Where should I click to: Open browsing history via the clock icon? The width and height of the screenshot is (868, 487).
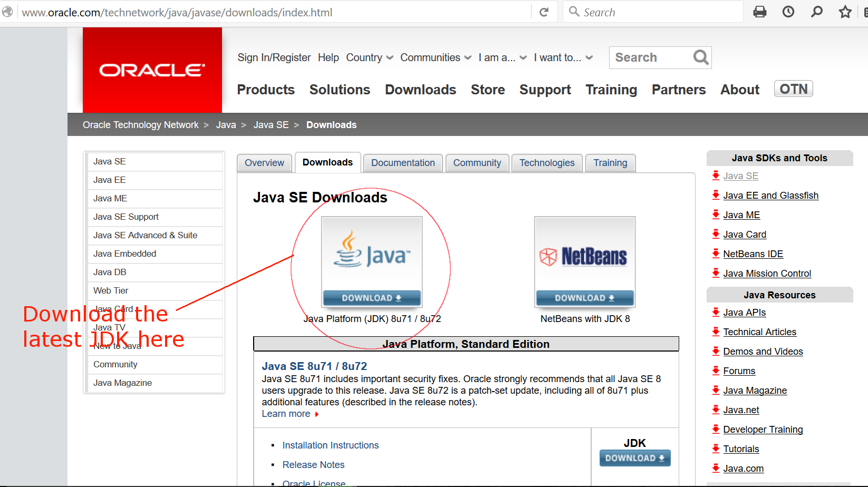(788, 11)
